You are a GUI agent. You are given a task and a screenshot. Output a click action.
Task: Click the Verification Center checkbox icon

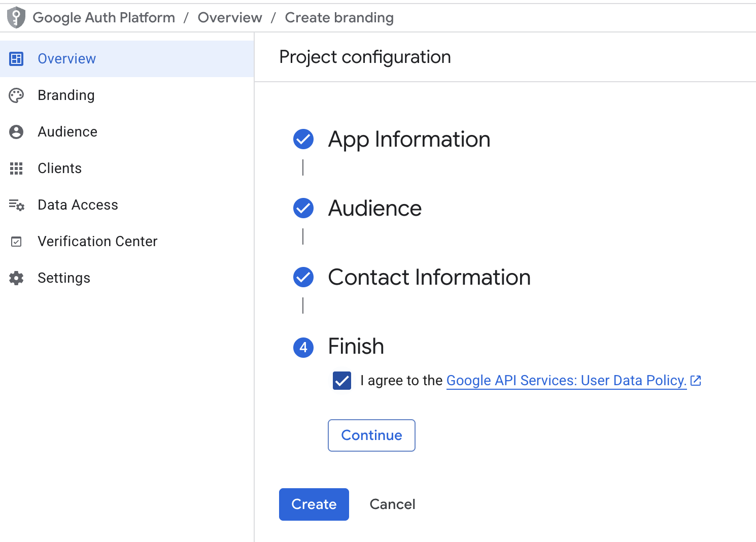tap(16, 242)
